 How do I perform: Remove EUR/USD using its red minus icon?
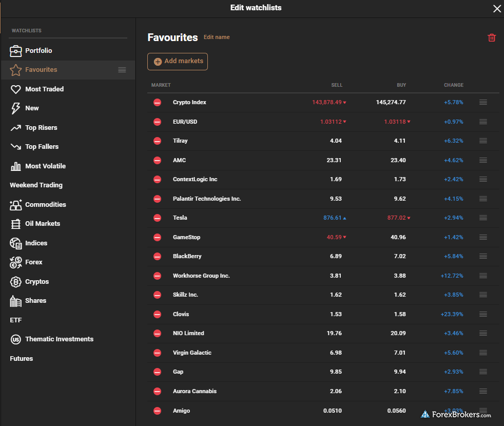point(157,122)
